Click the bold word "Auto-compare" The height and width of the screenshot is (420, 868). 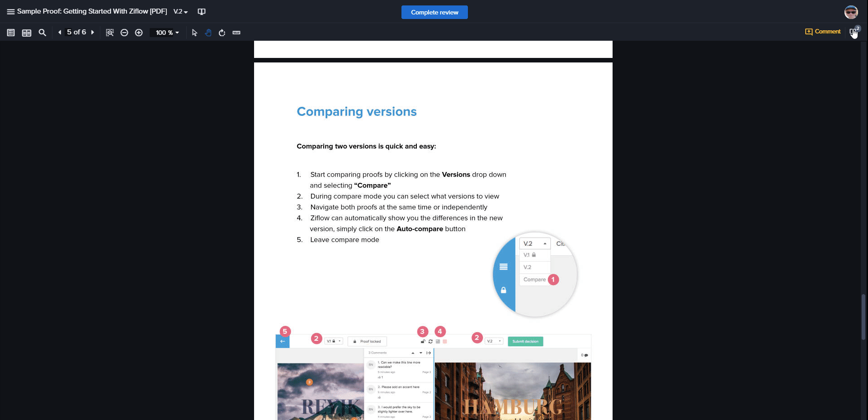tap(420, 229)
